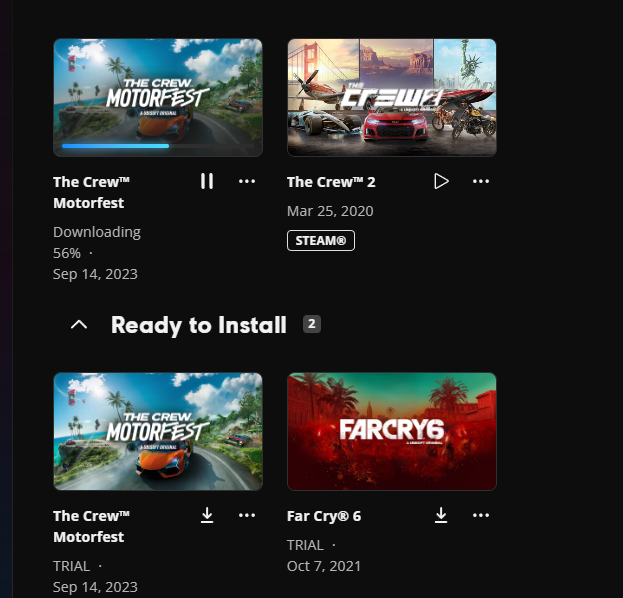The width and height of the screenshot is (623, 598).
Task: Click the Motorfest download progress bar
Action: pos(158,146)
